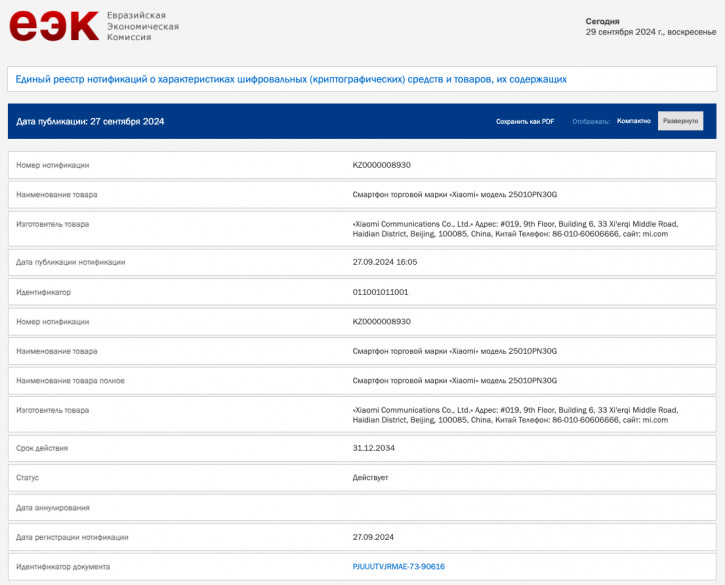Click the Сегодня heading

click(x=602, y=21)
